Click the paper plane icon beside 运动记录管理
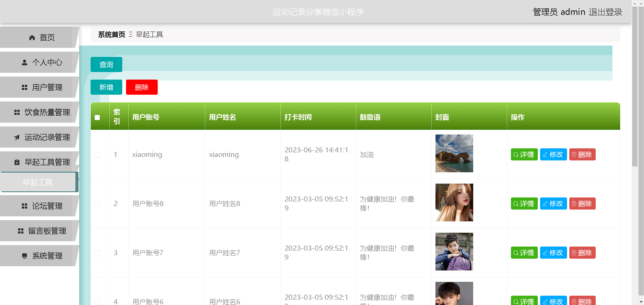Screen dimensions: 644x305 point(17,137)
